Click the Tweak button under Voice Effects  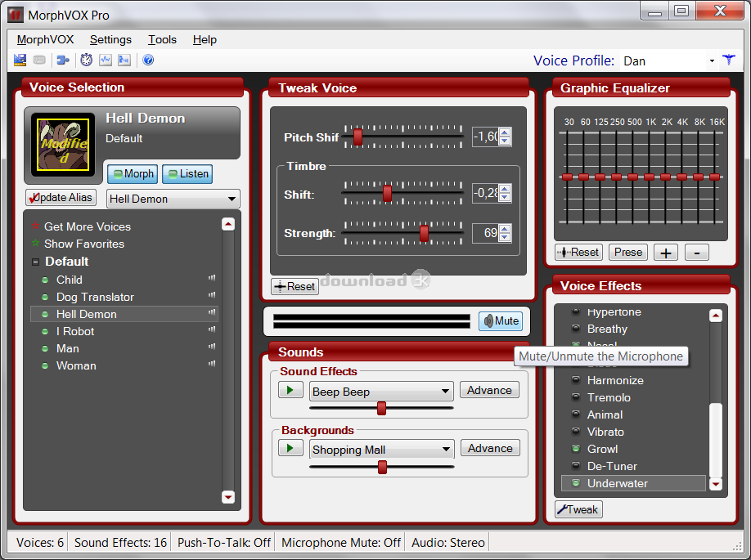point(578,509)
